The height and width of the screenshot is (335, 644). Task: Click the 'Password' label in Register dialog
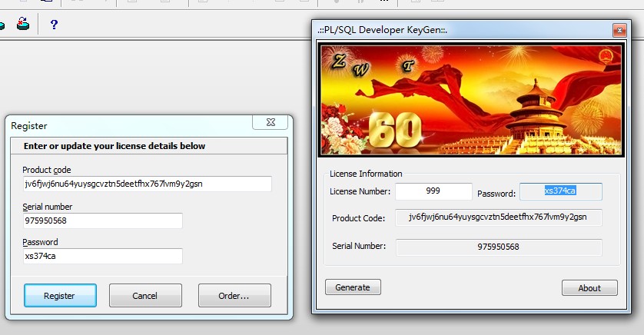40,242
